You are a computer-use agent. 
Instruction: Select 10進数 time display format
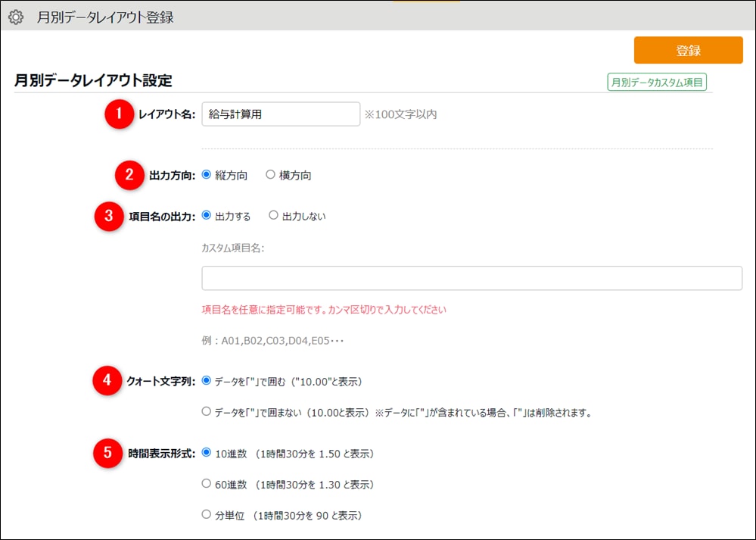(x=207, y=453)
